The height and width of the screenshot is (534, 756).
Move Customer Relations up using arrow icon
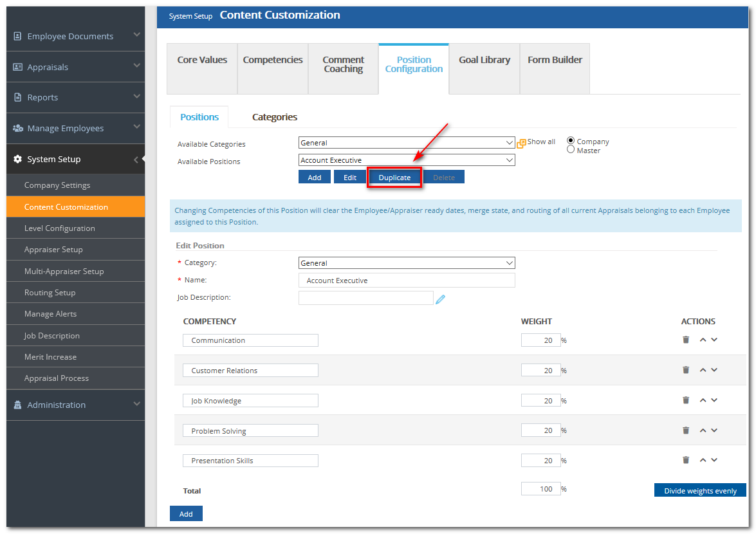pyautogui.click(x=703, y=369)
